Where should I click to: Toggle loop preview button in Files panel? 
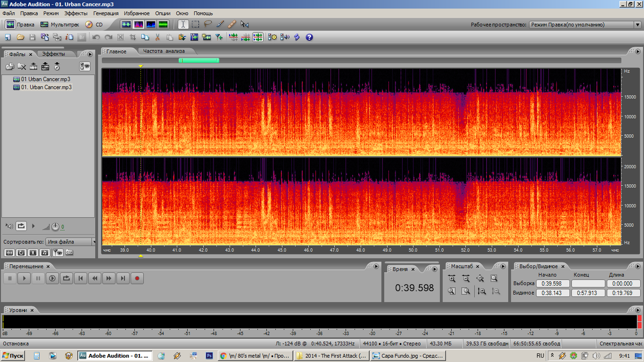point(21,226)
